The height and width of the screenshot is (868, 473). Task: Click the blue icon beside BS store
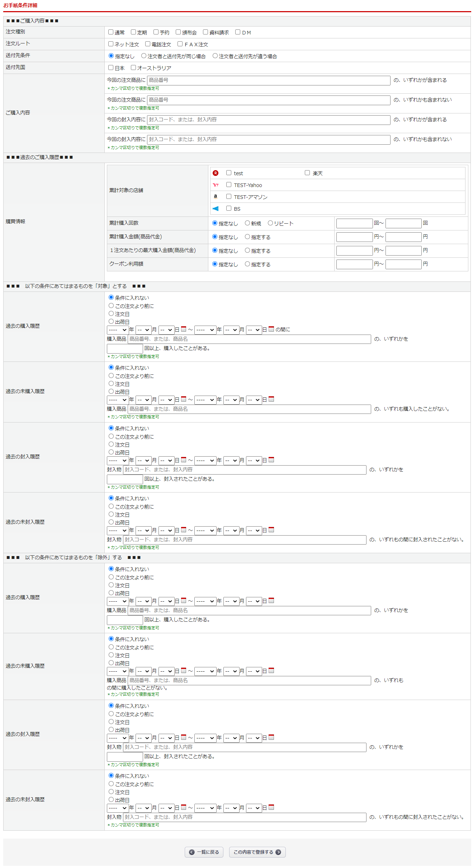point(216,209)
